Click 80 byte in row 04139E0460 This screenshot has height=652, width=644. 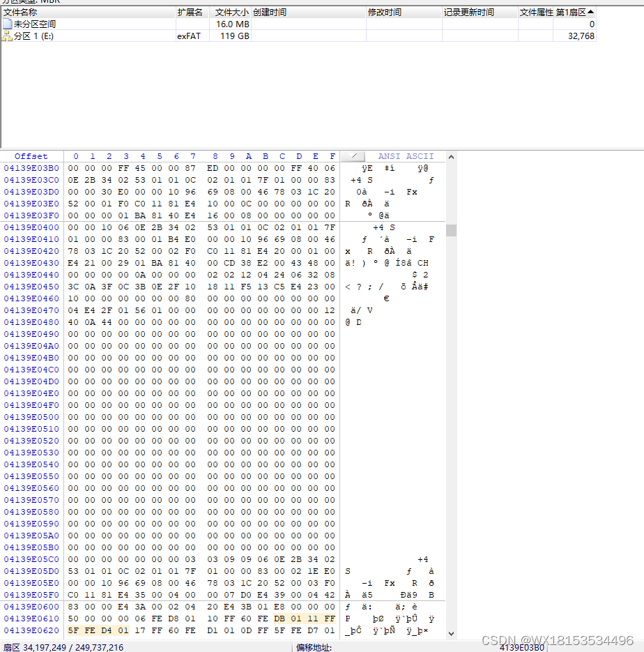[x=190, y=298]
